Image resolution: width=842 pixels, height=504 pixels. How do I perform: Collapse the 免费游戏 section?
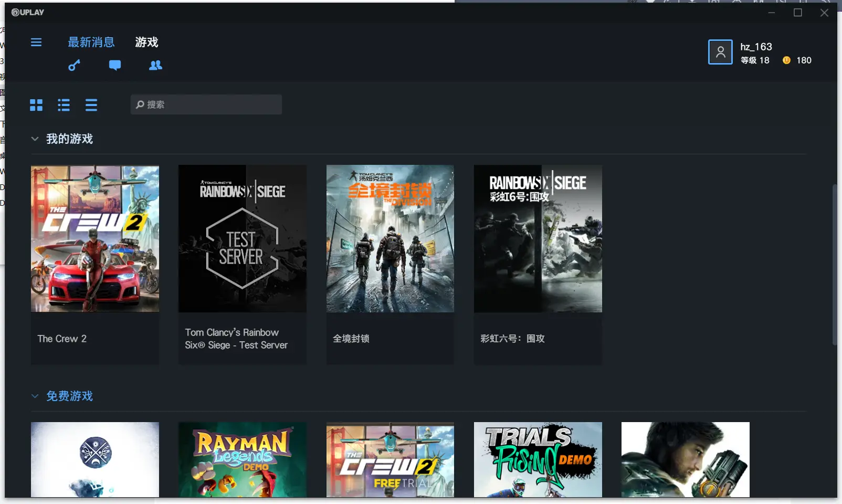[x=35, y=396]
